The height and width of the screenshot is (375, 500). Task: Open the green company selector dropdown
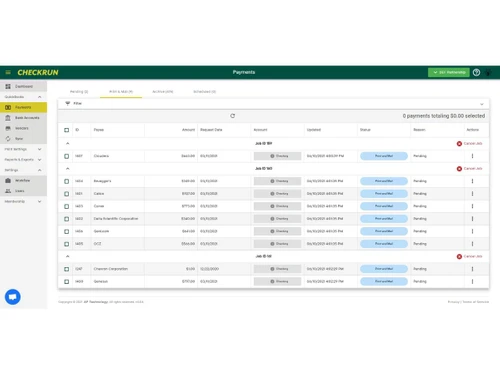tap(449, 72)
